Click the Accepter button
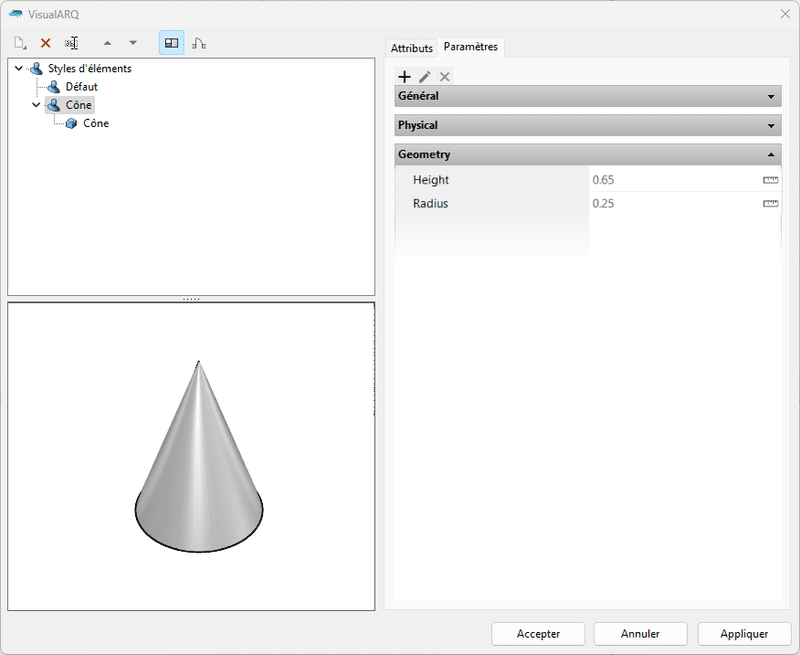The image size is (800, 655). click(538, 634)
